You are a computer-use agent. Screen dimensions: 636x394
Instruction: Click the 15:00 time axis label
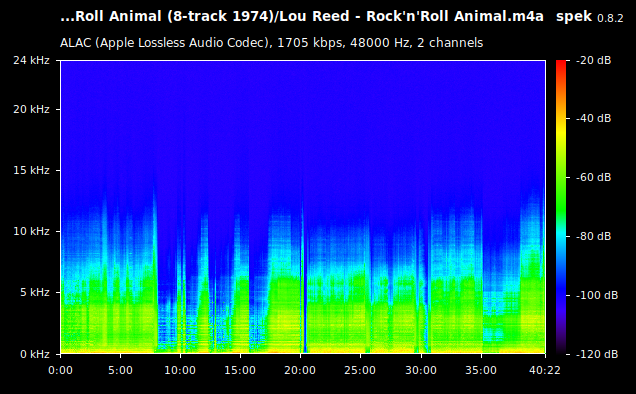240,370
